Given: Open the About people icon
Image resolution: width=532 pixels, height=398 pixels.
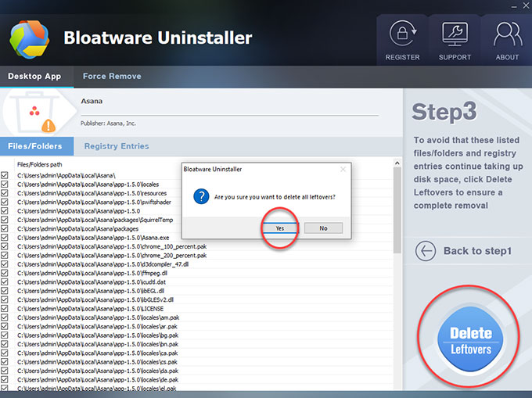Looking at the screenshot, I should point(508,34).
